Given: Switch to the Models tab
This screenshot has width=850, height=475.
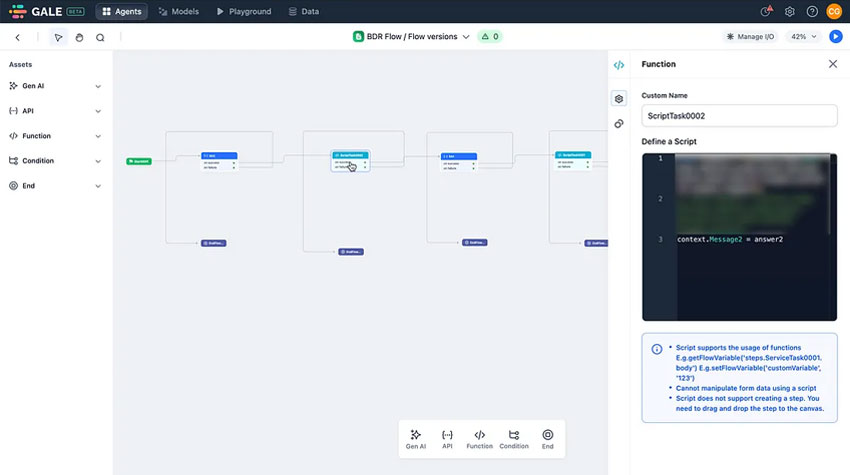Looking at the screenshot, I should click(x=178, y=12).
